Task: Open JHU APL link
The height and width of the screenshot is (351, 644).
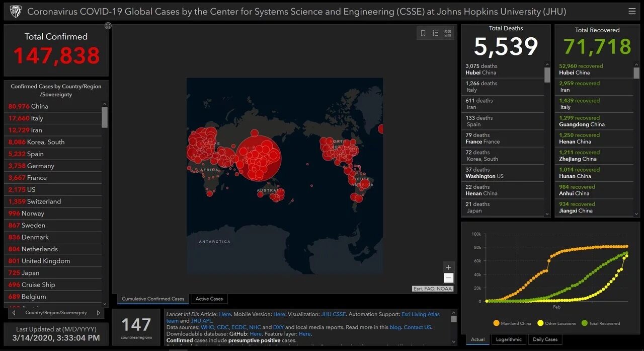Action: (x=201, y=321)
